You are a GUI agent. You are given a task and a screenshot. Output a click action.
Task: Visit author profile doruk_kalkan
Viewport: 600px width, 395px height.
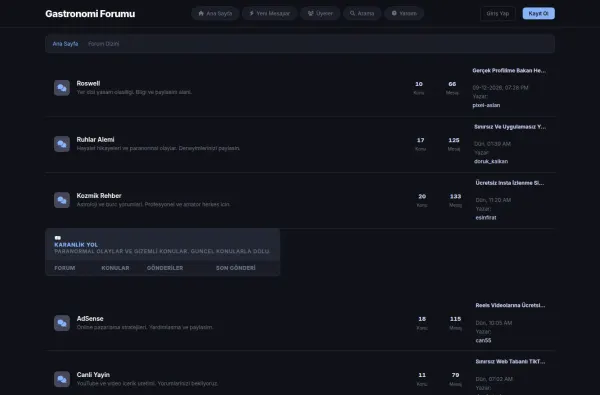[x=491, y=162]
